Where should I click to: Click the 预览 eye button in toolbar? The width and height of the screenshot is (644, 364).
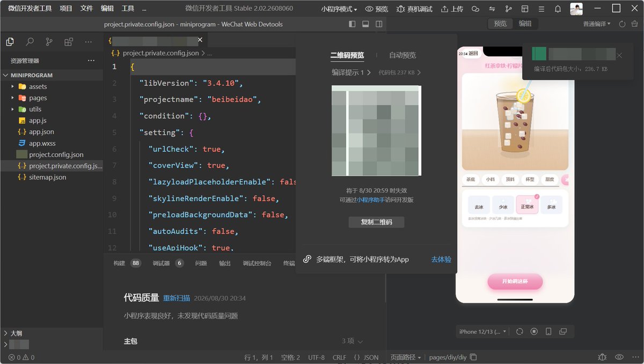pos(376,9)
